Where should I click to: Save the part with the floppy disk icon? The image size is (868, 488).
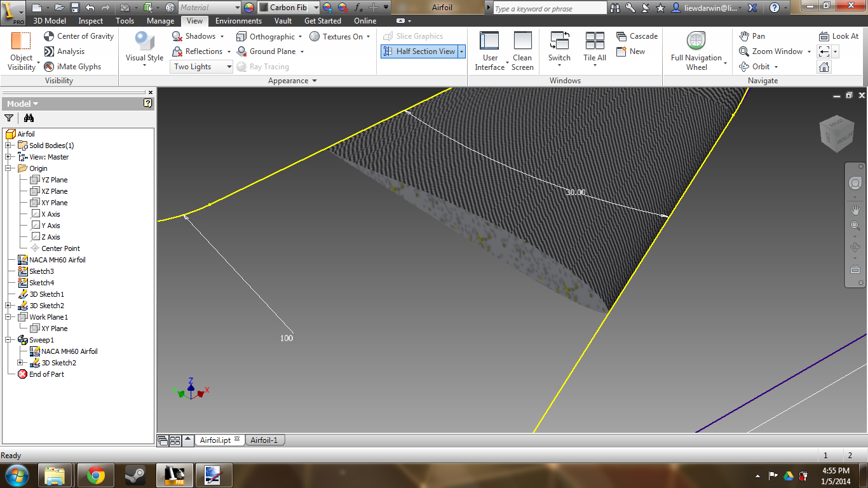click(74, 8)
